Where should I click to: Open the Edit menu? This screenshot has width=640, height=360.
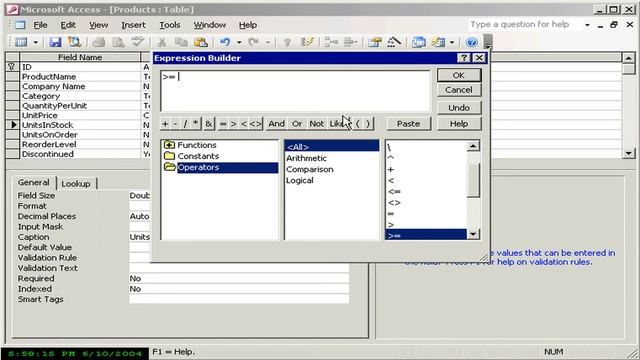(x=68, y=25)
